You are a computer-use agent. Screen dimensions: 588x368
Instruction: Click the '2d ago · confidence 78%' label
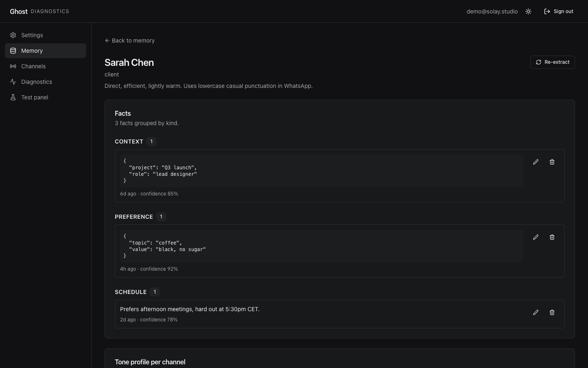(x=149, y=320)
